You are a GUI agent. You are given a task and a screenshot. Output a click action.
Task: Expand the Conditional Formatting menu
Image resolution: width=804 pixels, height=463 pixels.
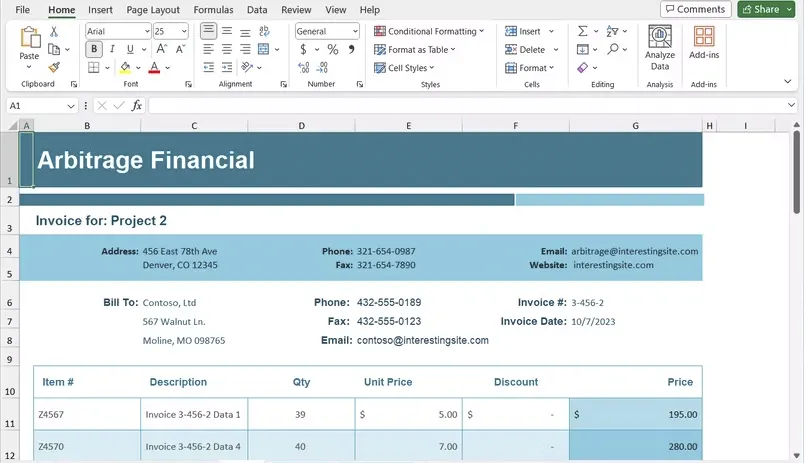tap(428, 31)
